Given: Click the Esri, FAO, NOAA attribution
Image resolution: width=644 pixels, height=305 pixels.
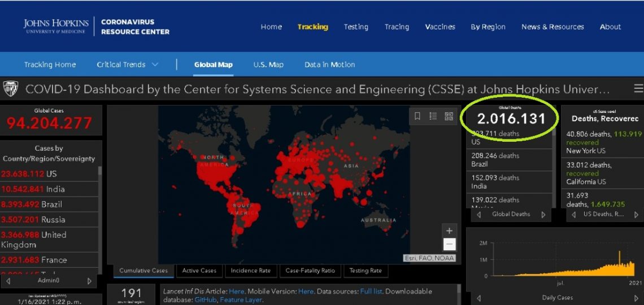Looking at the screenshot, I should pos(429,258).
